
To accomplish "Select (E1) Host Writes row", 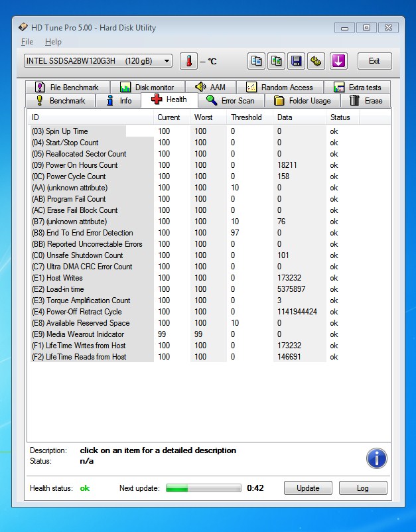I will [x=209, y=278].
